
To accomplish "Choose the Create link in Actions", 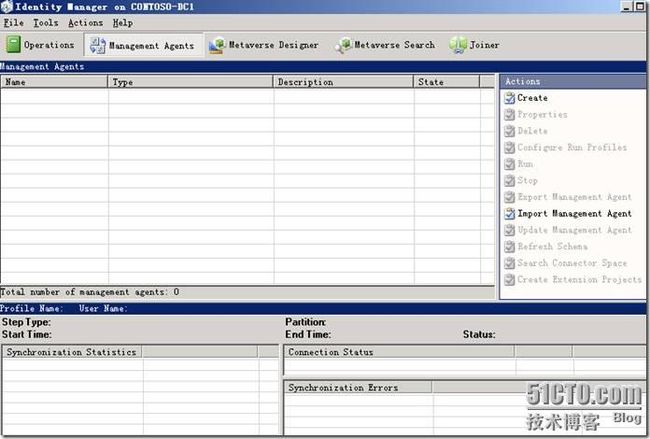I will (x=532, y=98).
